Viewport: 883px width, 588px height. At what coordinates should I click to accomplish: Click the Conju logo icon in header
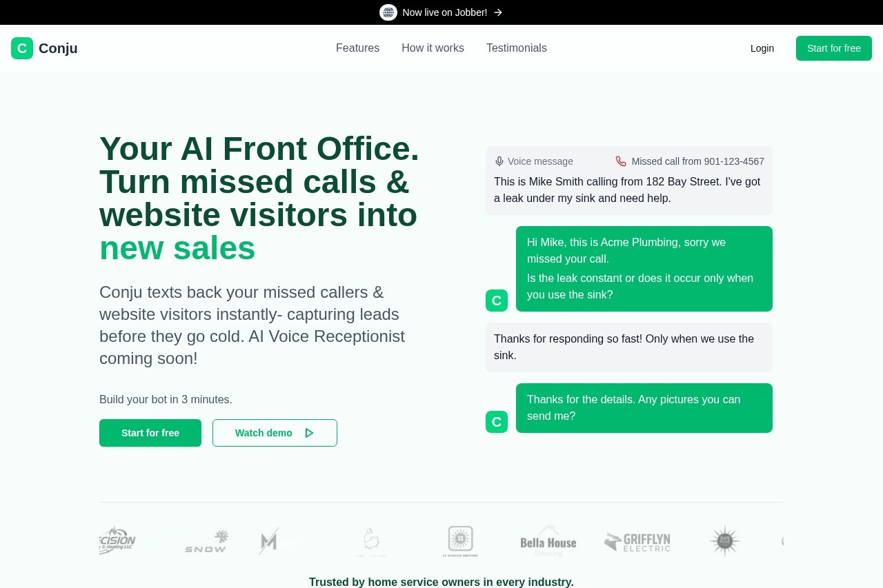tap(22, 48)
